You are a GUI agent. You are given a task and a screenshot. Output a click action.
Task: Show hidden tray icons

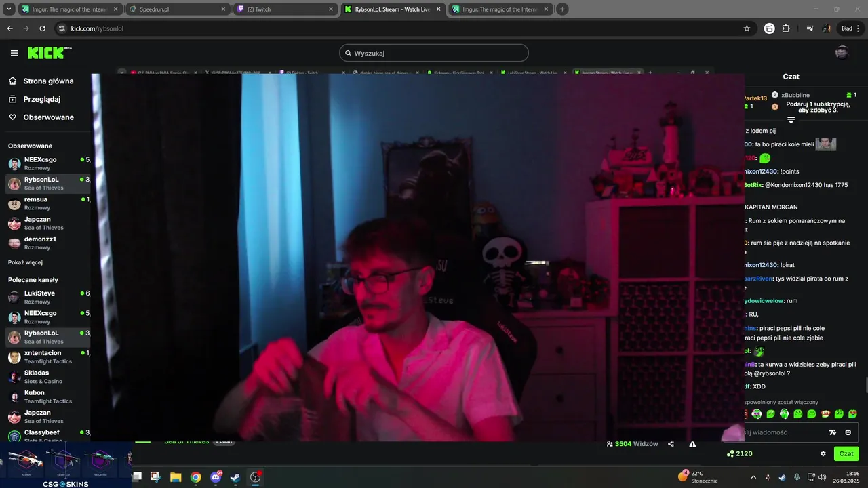[x=753, y=477]
